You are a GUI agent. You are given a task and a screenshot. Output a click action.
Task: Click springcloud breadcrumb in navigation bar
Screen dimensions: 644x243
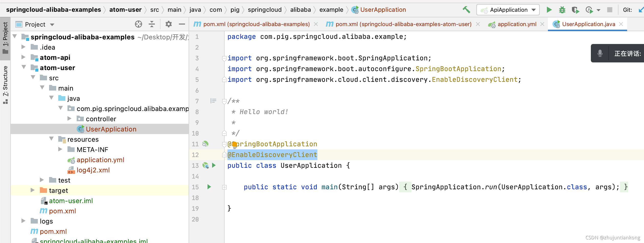click(x=264, y=10)
